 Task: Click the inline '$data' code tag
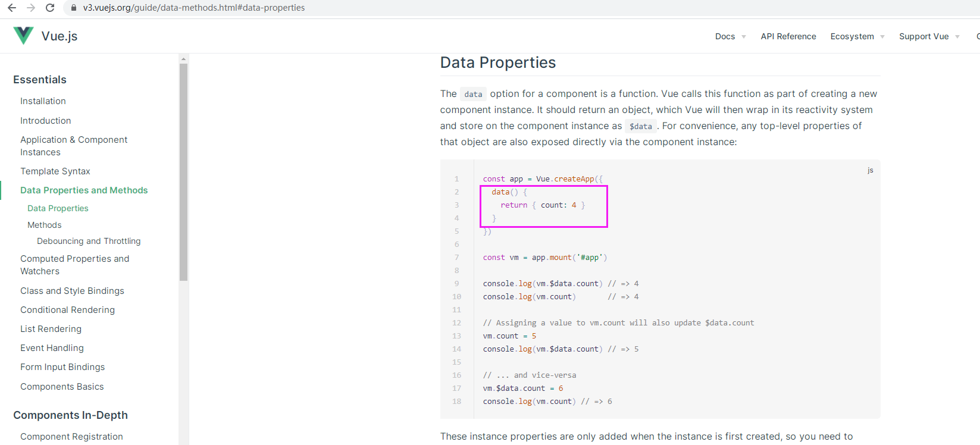click(641, 126)
